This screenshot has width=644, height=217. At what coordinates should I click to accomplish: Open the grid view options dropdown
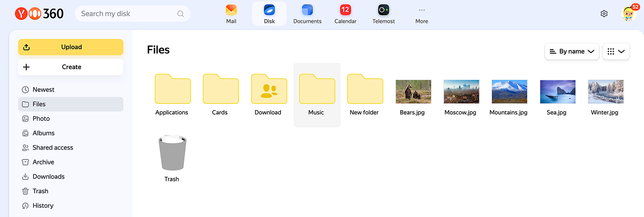[615, 51]
